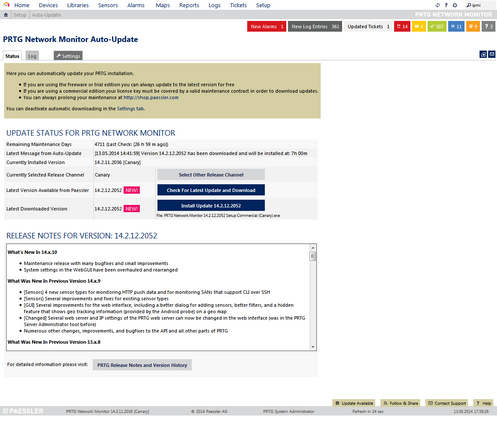Click the release notes scroll-up arrow
Screen dimensions: 497x445
coord(313,248)
